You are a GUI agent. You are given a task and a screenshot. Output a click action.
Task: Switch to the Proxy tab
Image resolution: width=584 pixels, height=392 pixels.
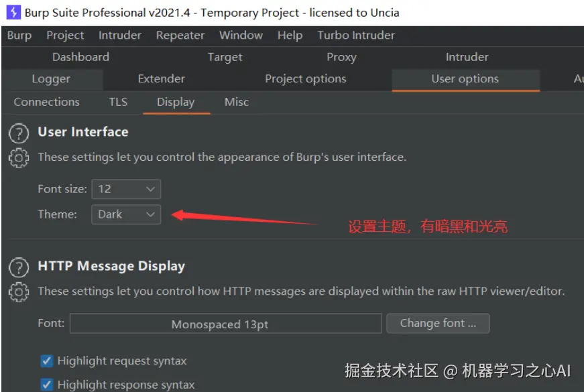pyautogui.click(x=341, y=57)
